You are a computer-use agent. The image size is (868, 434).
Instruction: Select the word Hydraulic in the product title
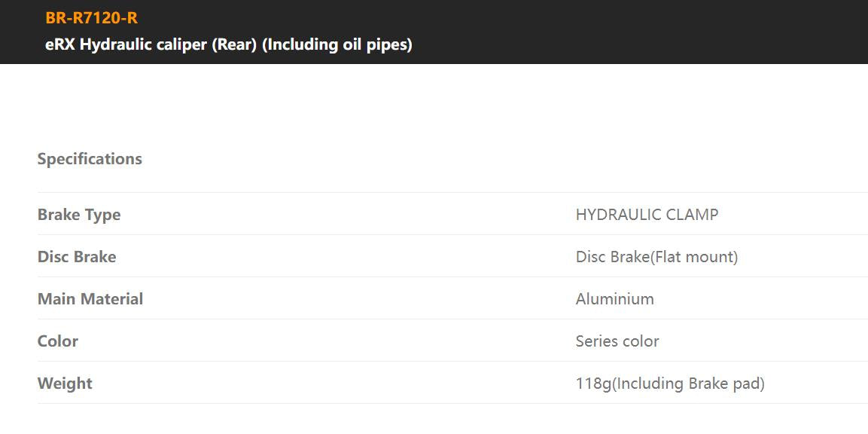coord(115,44)
